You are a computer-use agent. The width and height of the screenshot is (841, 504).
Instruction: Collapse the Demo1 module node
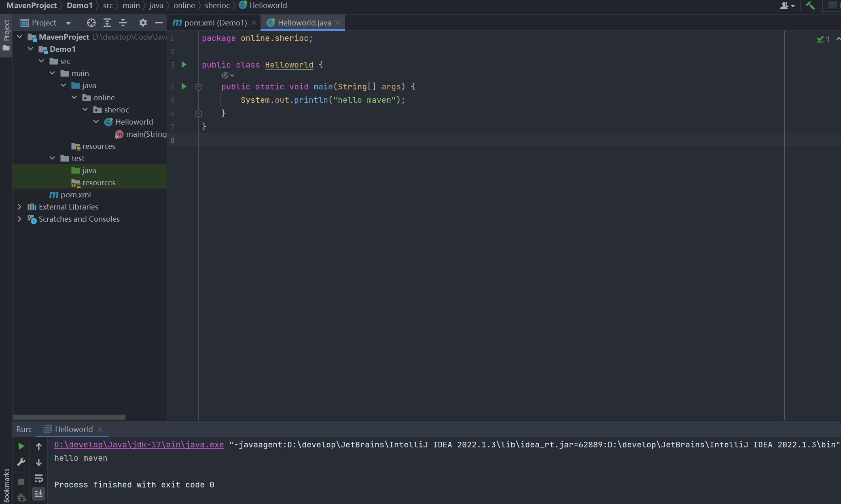tap(31, 49)
